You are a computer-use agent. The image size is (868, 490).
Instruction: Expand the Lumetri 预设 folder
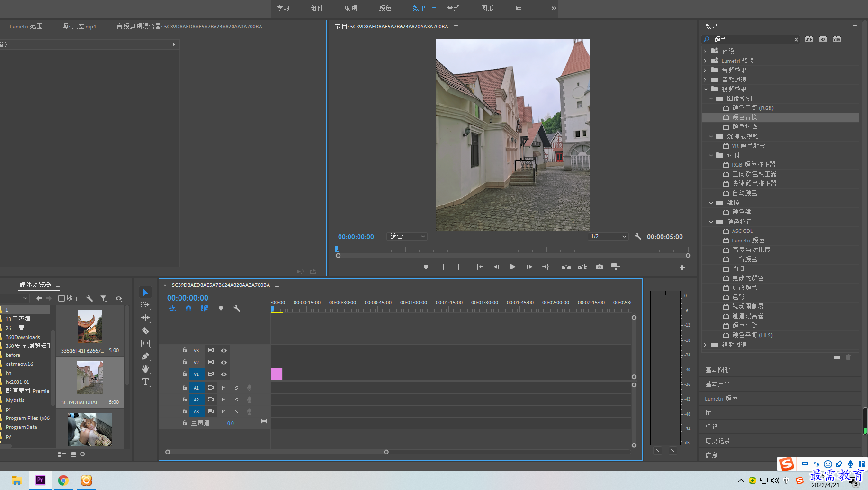705,61
